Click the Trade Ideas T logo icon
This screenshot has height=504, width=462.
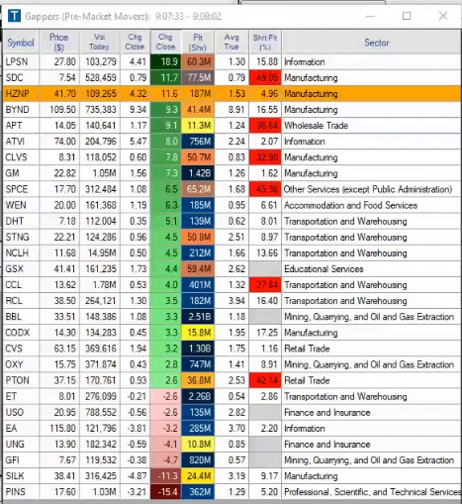pos(14,16)
